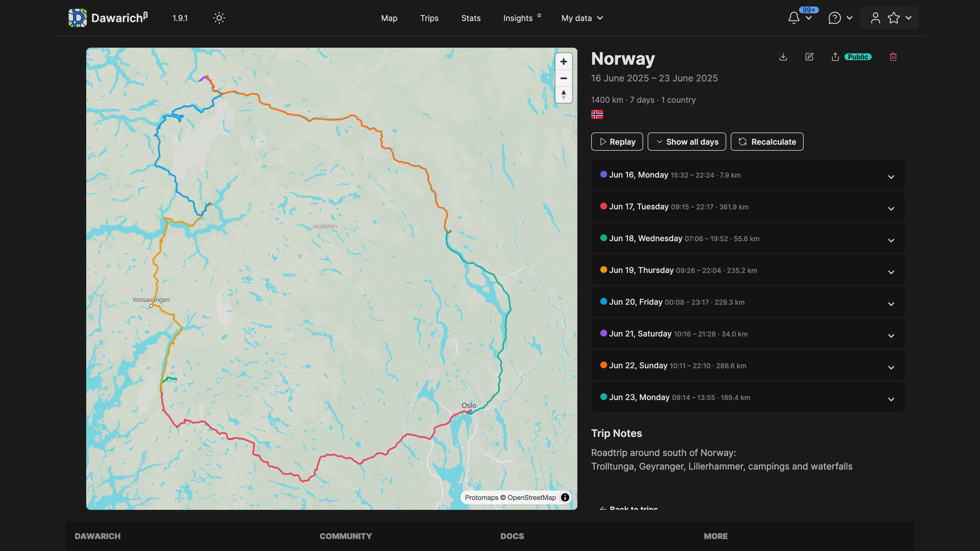Click Show all days button
Image resolution: width=980 pixels, height=551 pixels.
tap(686, 142)
